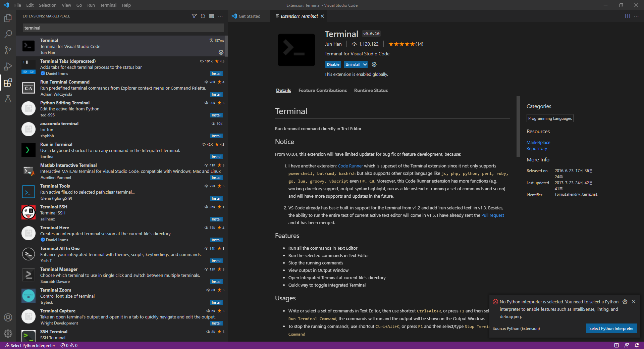Open the File menu
644x349 pixels.
click(18, 5)
